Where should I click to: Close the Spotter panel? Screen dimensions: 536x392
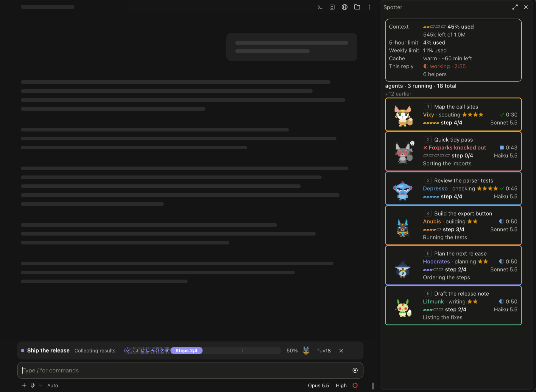click(526, 7)
